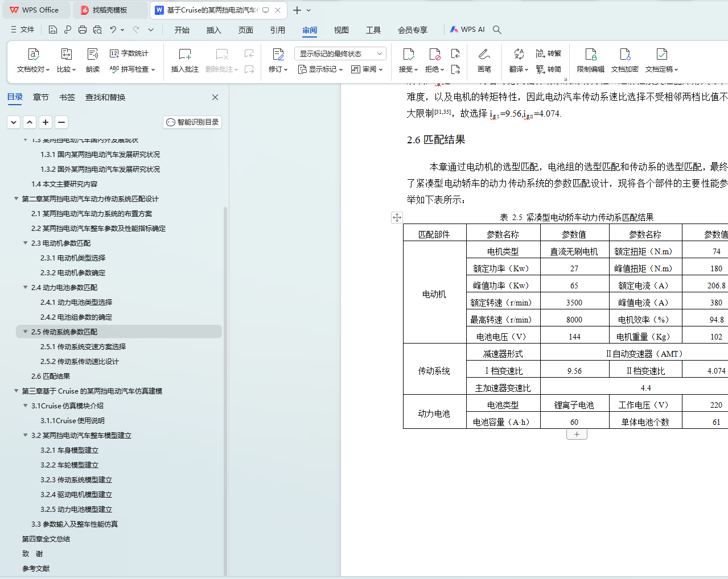Go to next revision icon beside 拒绝
Image resolution: width=728 pixels, height=579 pixels.
(455, 69)
